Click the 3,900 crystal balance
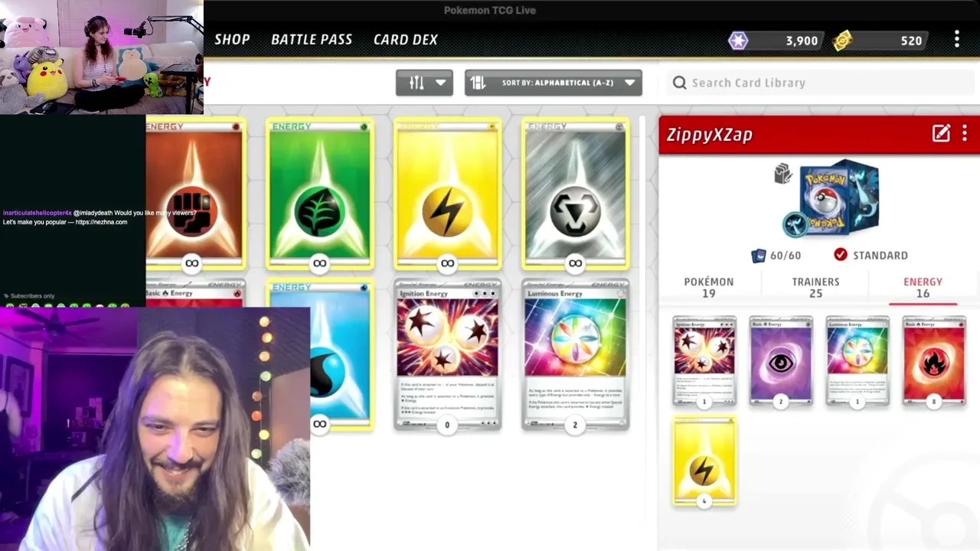980x551 pixels. pos(802,41)
